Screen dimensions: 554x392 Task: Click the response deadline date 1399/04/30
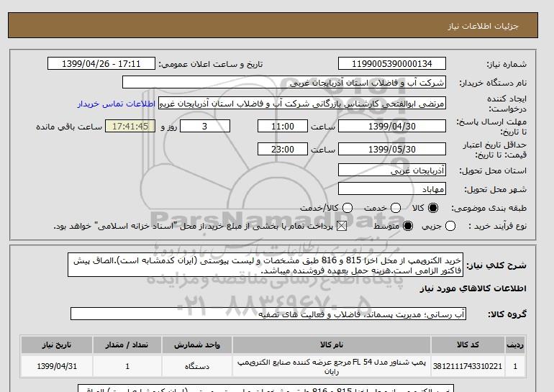tap(392, 126)
